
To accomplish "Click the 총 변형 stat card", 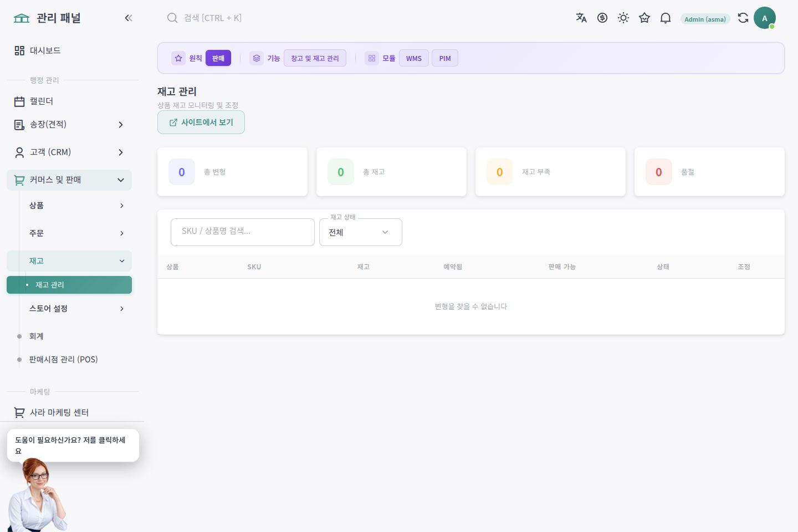I will tap(232, 172).
